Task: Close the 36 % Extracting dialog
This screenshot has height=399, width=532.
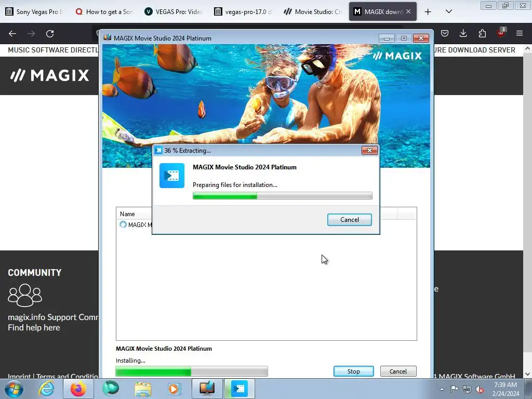Action: click(x=369, y=150)
